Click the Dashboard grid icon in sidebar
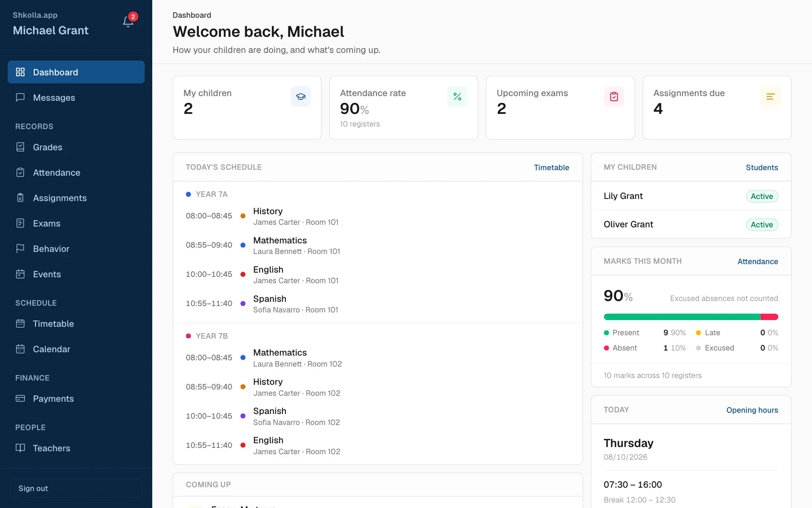 [x=20, y=72]
